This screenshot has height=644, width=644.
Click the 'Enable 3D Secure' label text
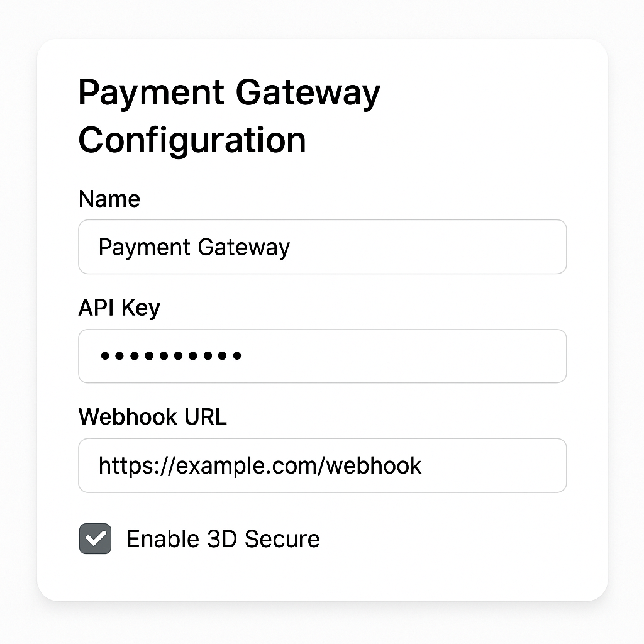click(x=223, y=539)
